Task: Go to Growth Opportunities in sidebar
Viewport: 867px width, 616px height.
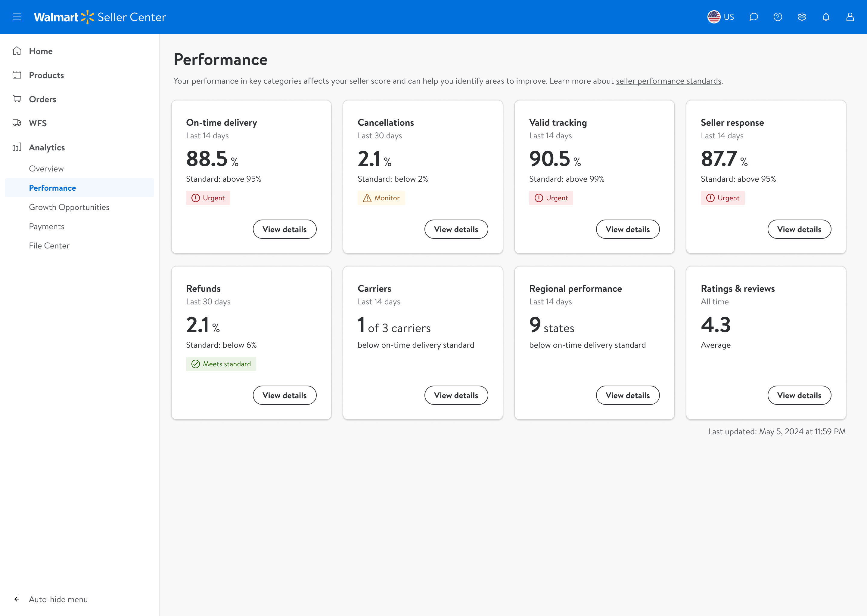Action: 69,207
